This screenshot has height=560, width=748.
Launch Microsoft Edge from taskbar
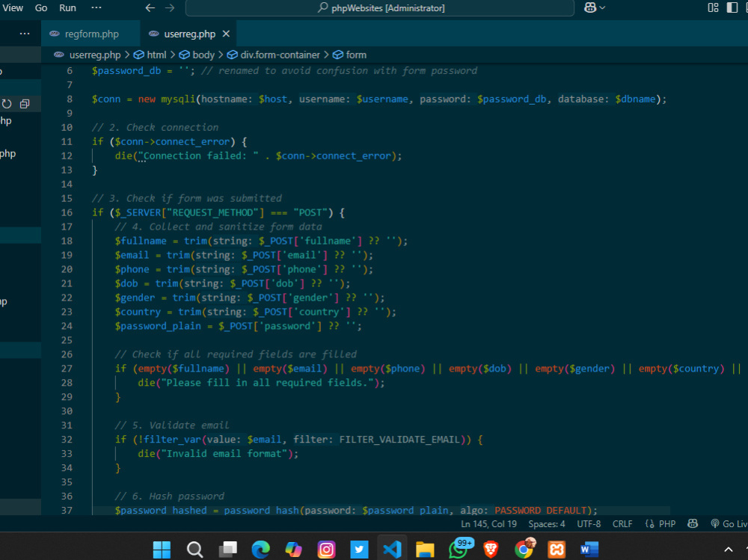click(260, 550)
